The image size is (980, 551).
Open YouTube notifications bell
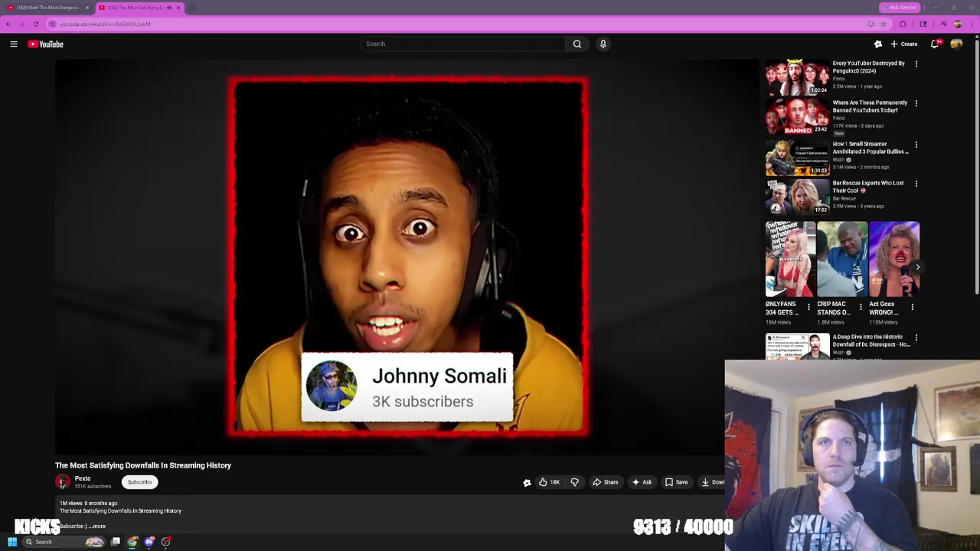[x=935, y=44]
